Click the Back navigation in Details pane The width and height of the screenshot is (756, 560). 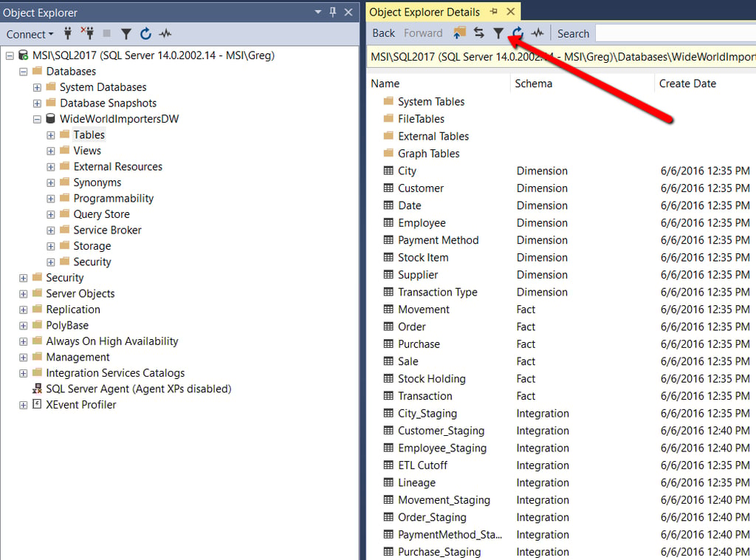382,33
